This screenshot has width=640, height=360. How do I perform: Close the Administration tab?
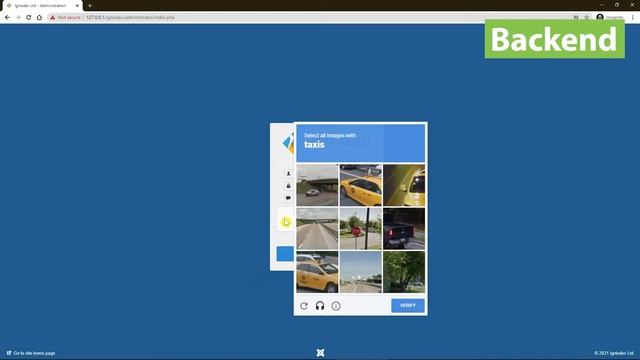click(77, 6)
